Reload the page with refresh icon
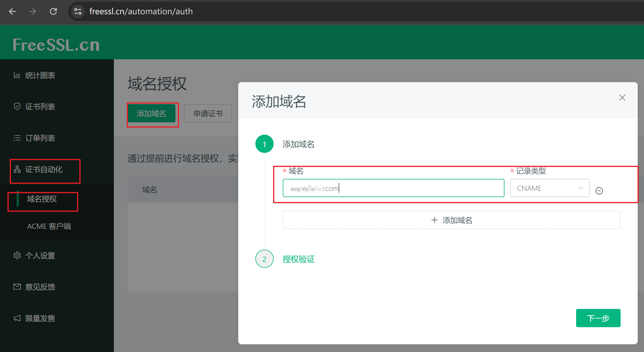This screenshot has height=352, width=644. (53, 11)
